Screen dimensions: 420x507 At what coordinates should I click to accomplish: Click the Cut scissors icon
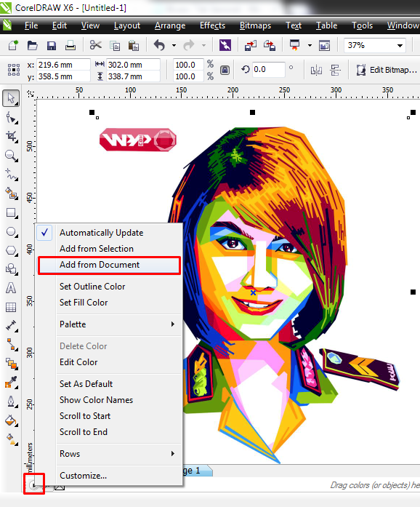tap(95, 45)
